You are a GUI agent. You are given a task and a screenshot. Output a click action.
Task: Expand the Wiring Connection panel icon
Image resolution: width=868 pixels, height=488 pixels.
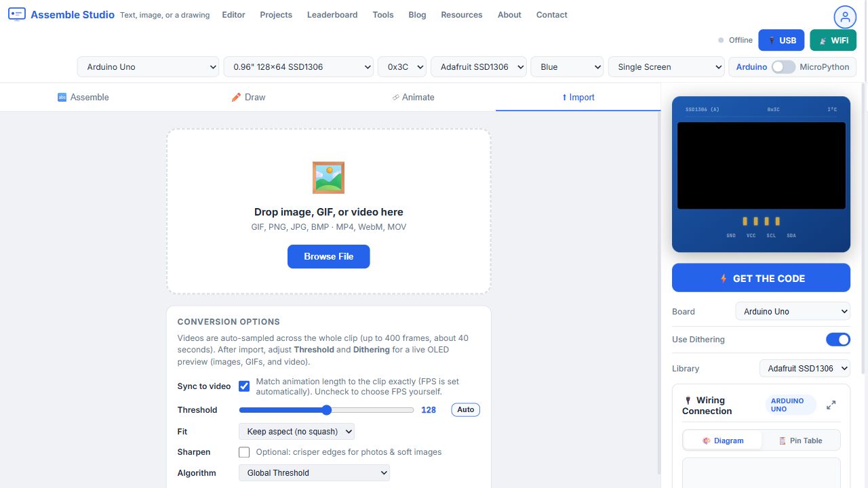(831, 405)
